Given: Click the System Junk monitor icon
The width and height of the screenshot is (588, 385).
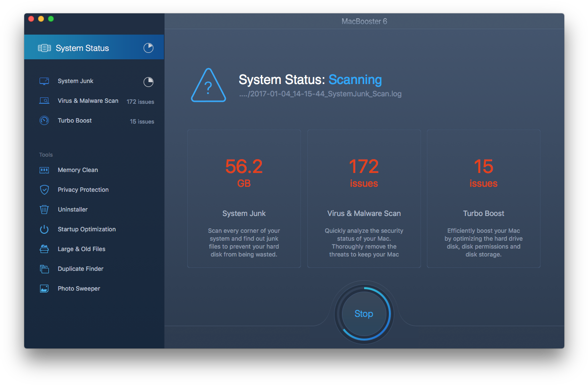Looking at the screenshot, I should 44,81.
